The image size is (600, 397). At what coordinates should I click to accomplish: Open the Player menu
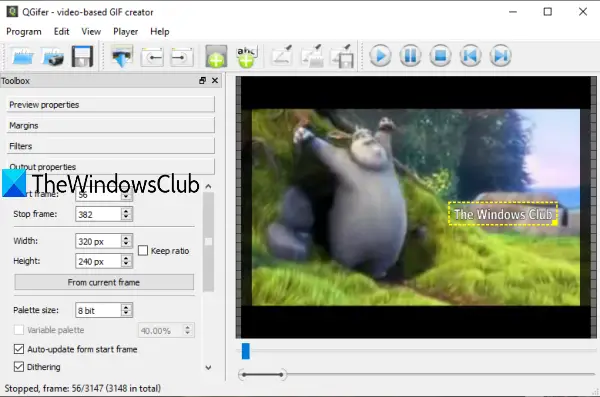(x=126, y=31)
